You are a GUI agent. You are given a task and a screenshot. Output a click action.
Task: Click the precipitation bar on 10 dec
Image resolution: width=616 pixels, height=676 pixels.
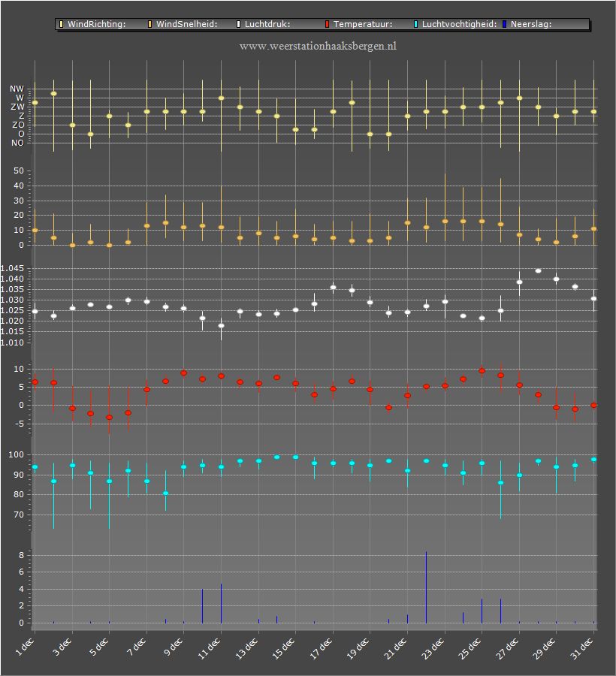click(202, 605)
